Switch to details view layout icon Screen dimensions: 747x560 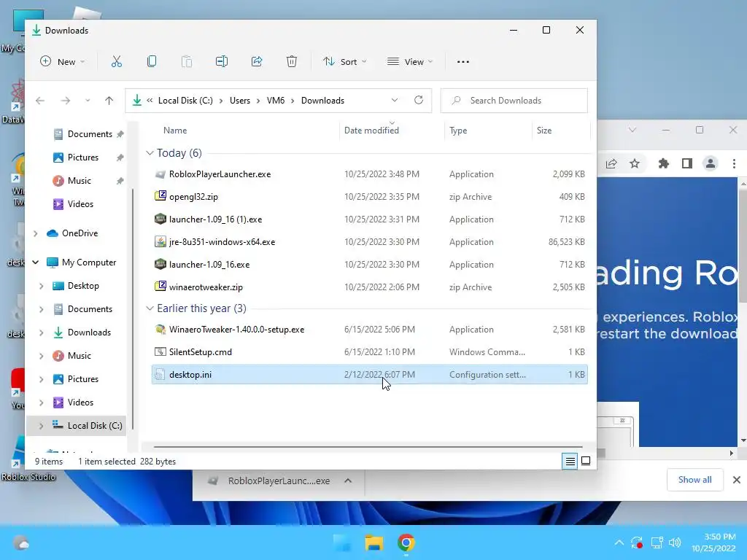tap(570, 461)
